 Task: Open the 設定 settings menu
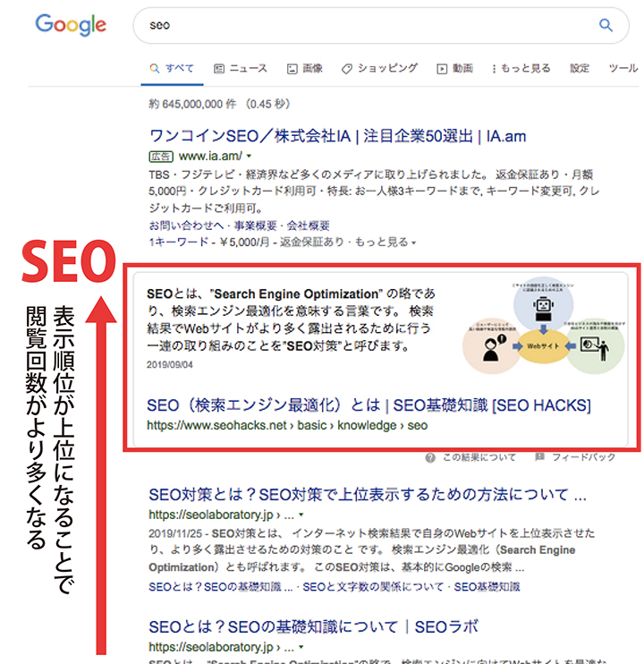coord(580,68)
